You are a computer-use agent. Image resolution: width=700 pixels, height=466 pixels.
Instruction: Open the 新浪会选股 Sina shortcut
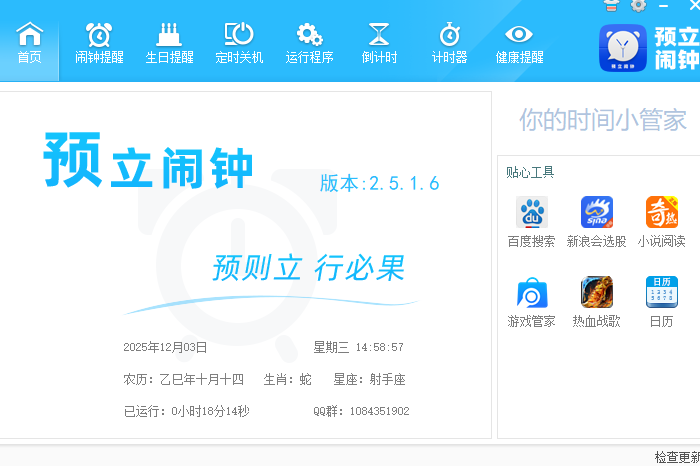point(596,222)
